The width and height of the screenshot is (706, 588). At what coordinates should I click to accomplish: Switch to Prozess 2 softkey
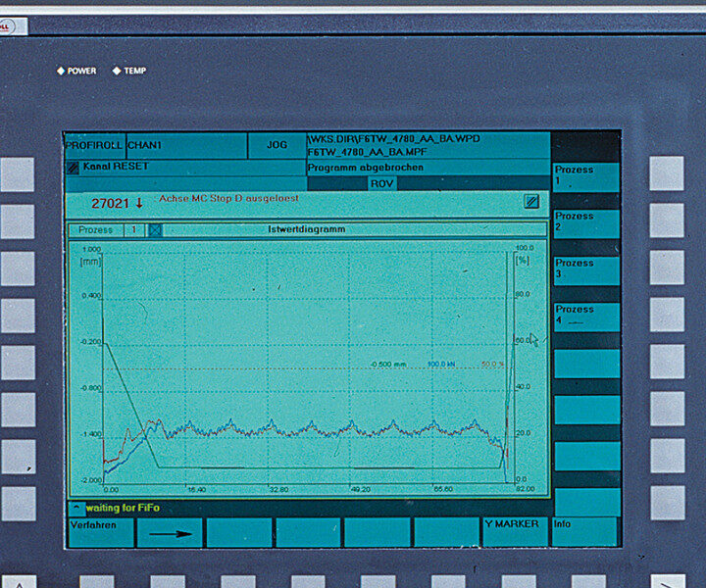585,222
